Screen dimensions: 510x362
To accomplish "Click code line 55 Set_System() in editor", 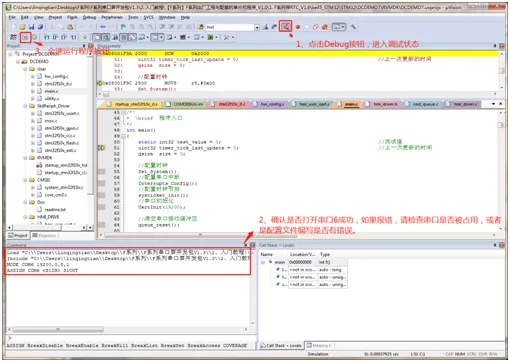I will (x=157, y=172).
